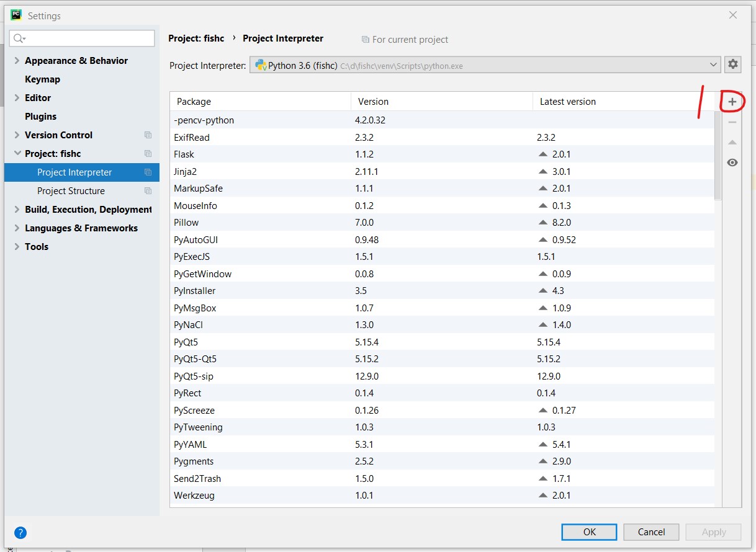The height and width of the screenshot is (552, 756).
Task: Click the Python icon in interpreter field
Action: click(261, 65)
